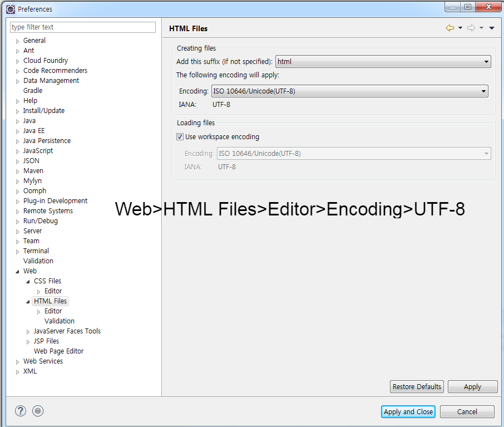Image resolution: width=504 pixels, height=427 pixels.
Task: Select Java EE tree item
Action: click(34, 131)
